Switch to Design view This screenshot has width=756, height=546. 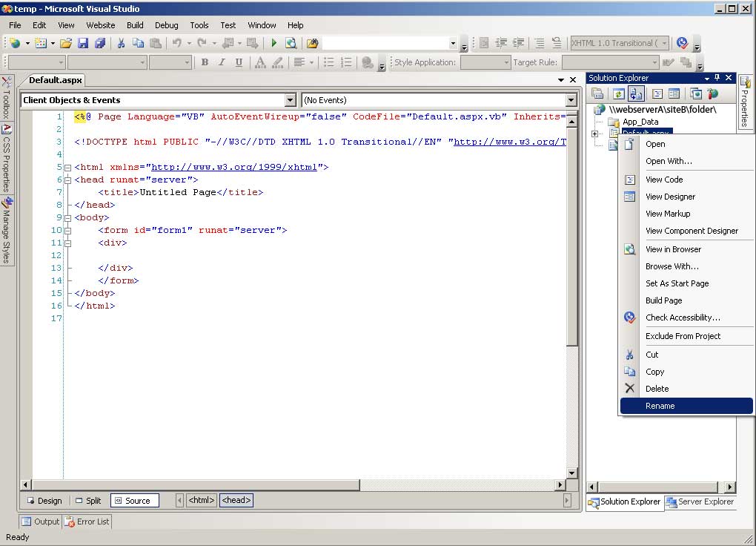(x=44, y=501)
